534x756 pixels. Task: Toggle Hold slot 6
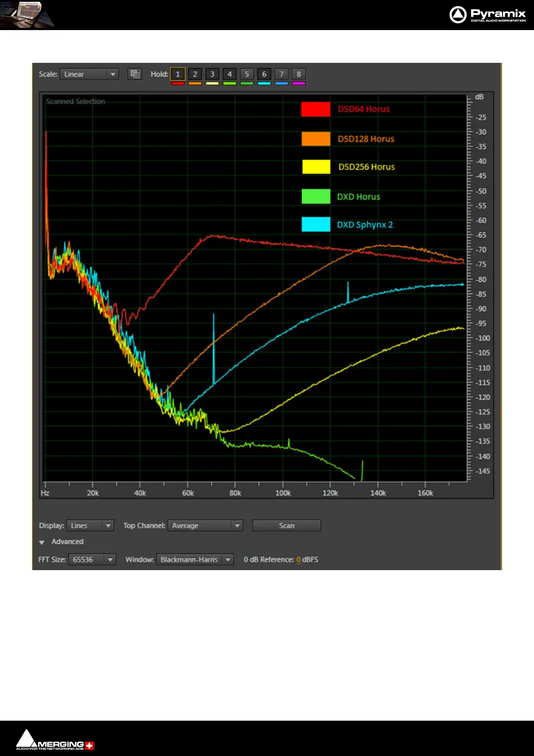264,74
